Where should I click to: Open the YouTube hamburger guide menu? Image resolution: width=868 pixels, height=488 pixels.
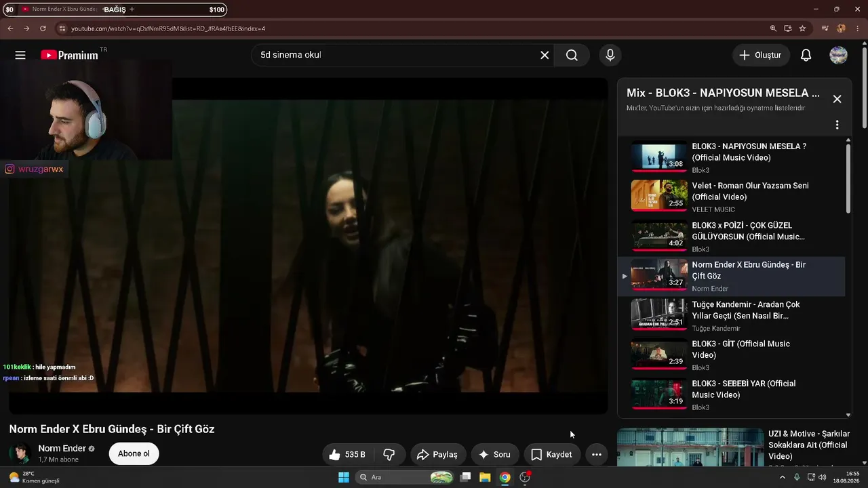click(20, 55)
